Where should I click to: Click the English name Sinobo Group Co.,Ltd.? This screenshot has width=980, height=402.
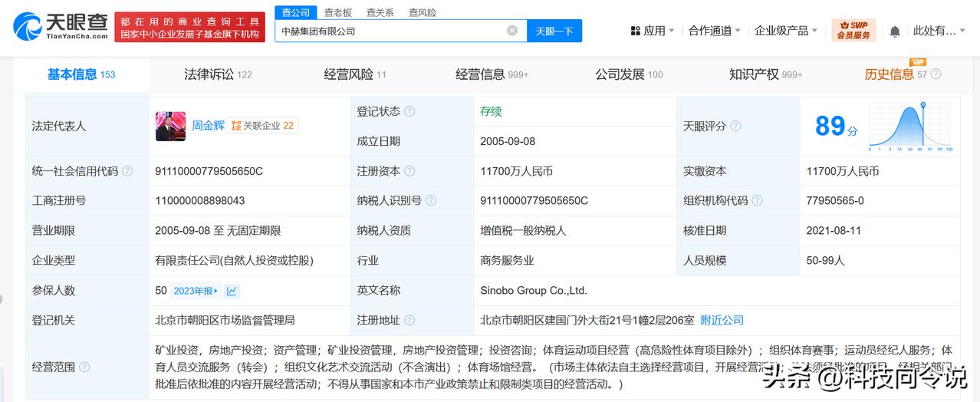[534, 291]
